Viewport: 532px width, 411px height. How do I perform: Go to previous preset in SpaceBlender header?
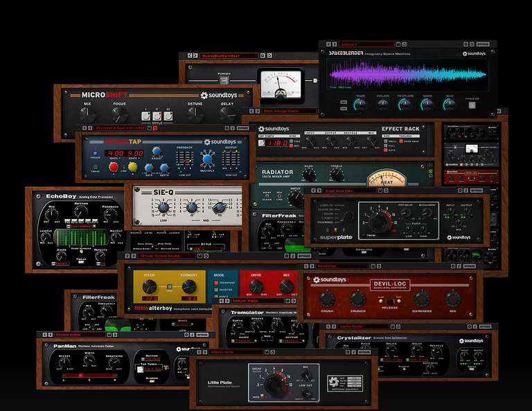[328, 44]
